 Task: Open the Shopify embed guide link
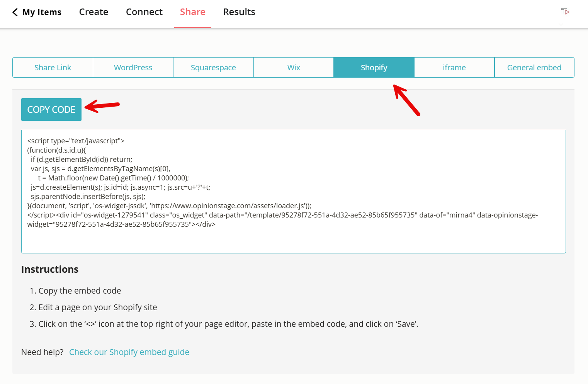pyautogui.click(x=129, y=352)
